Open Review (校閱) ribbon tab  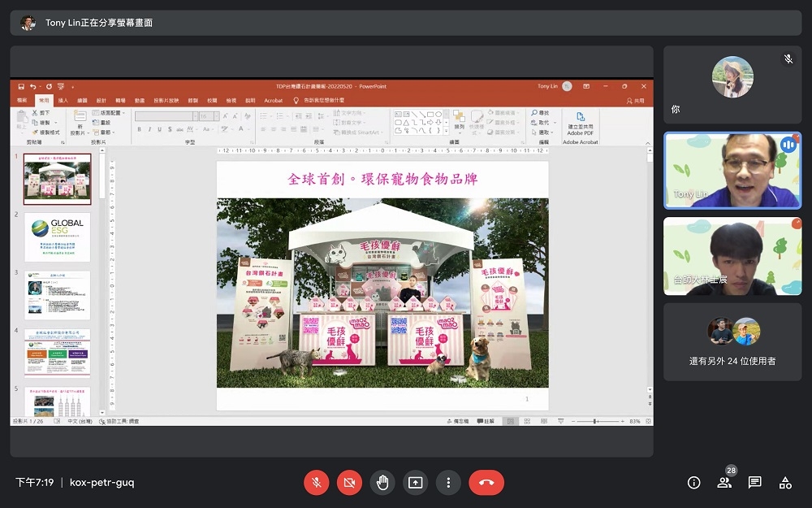tap(212, 101)
